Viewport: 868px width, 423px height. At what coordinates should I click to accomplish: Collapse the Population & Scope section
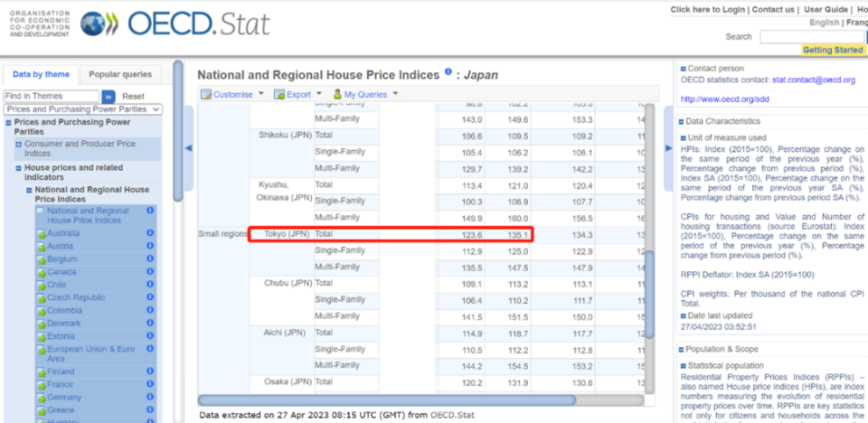[684, 350]
